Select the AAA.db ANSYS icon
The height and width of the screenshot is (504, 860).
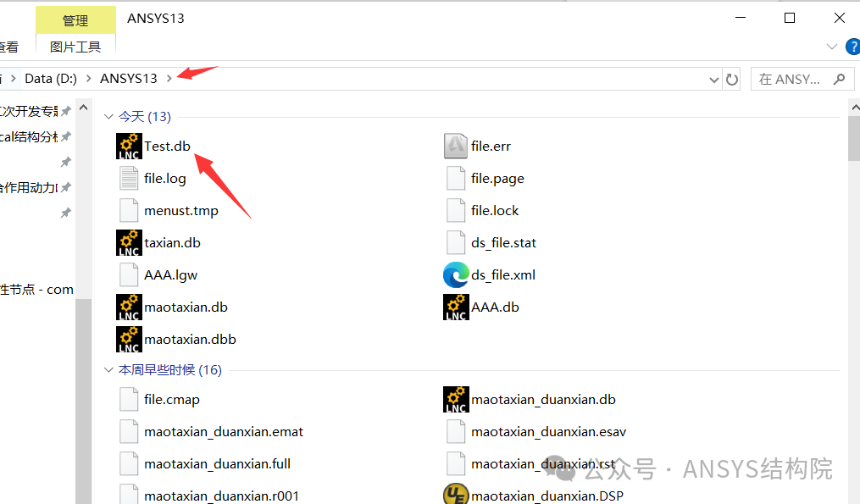pos(456,307)
